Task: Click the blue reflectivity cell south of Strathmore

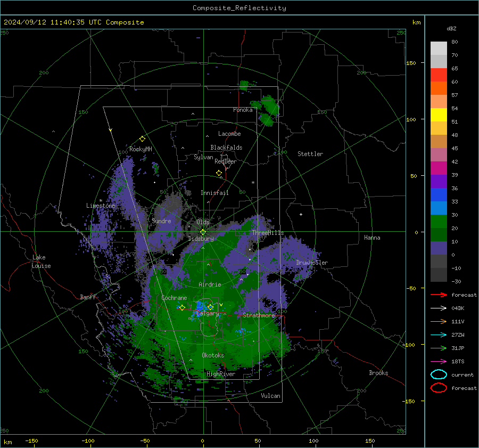Action: [241, 331]
